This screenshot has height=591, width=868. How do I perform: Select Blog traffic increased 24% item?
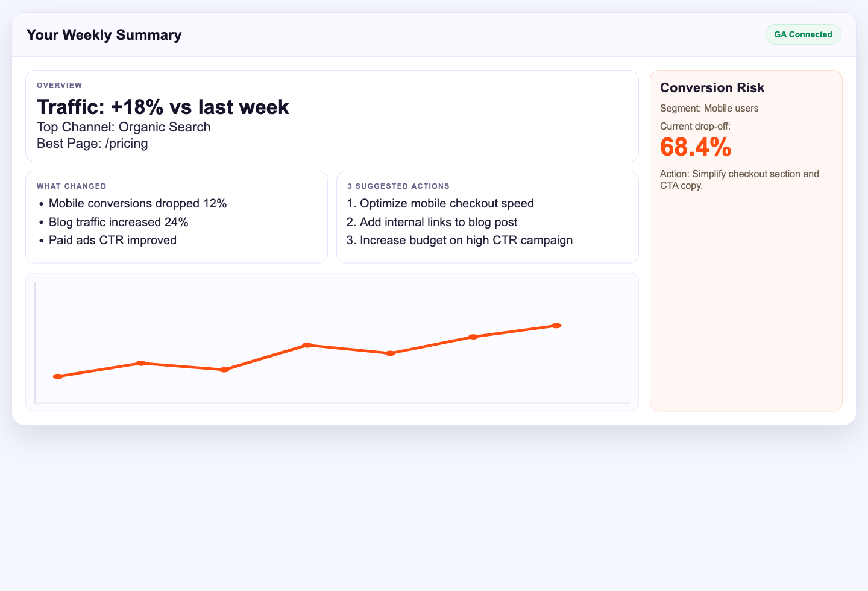click(x=118, y=222)
